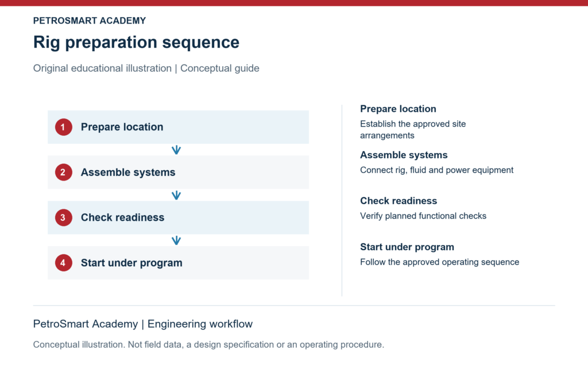
Task: Click the arrow below the Check readiness step
Action: (176, 240)
